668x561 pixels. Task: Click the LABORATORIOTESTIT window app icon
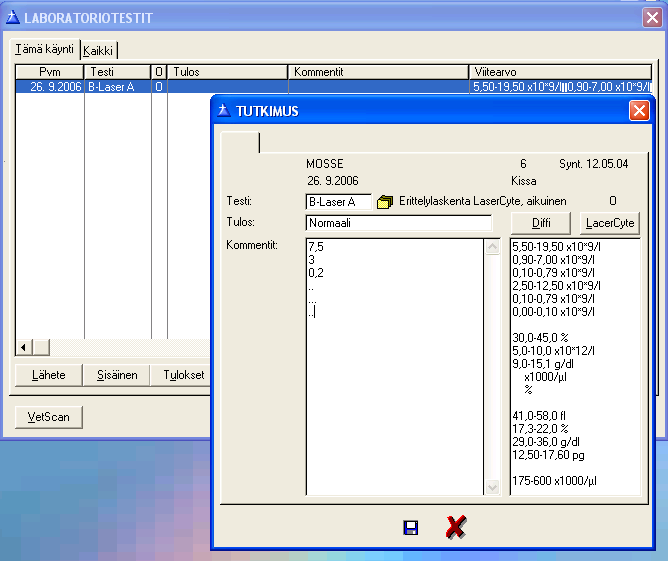click(x=13, y=17)
